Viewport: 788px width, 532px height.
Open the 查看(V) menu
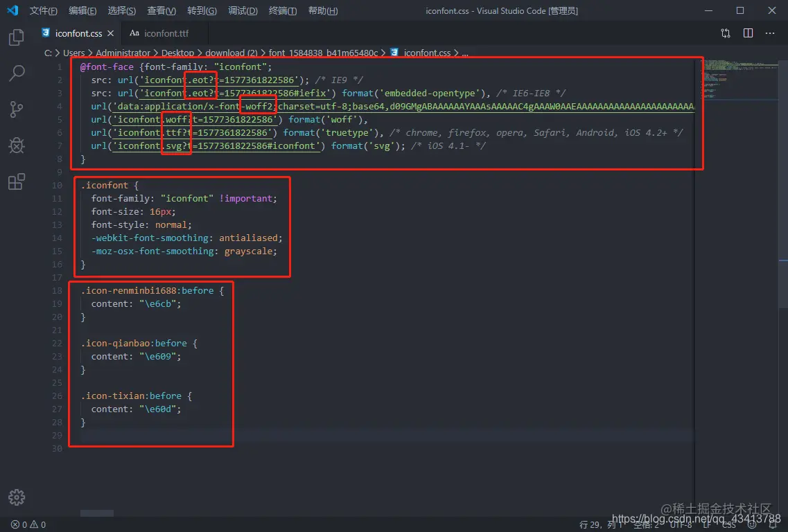pyautogui.click(x=161, y=10)
